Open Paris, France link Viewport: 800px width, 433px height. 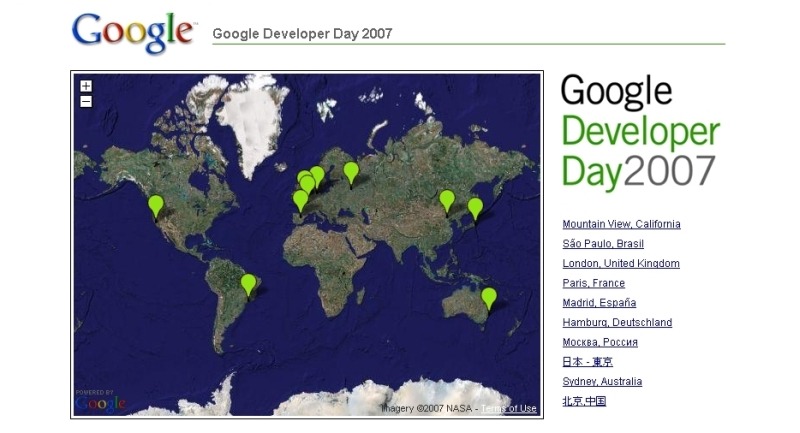pos(593,283)
